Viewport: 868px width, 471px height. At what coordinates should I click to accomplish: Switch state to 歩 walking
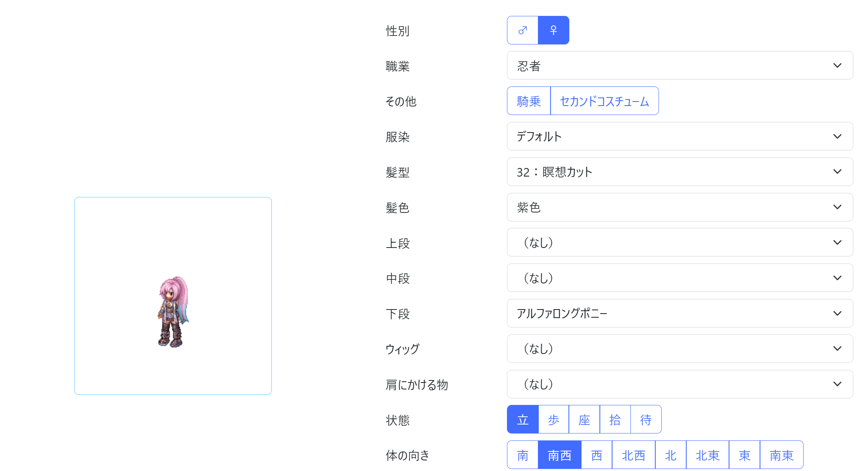553,419
